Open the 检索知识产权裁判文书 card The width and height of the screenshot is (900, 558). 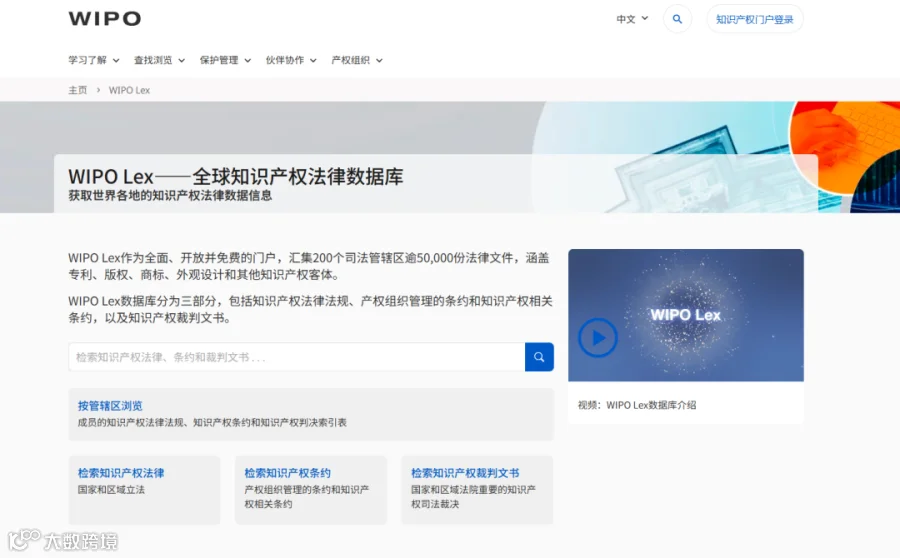click(x=477, y=490)
